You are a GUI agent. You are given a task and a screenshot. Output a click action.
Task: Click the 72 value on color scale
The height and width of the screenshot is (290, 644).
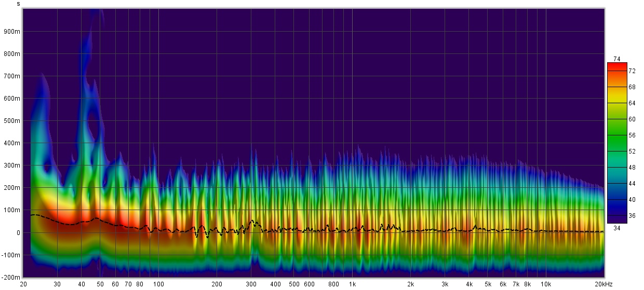pos(632,71)
